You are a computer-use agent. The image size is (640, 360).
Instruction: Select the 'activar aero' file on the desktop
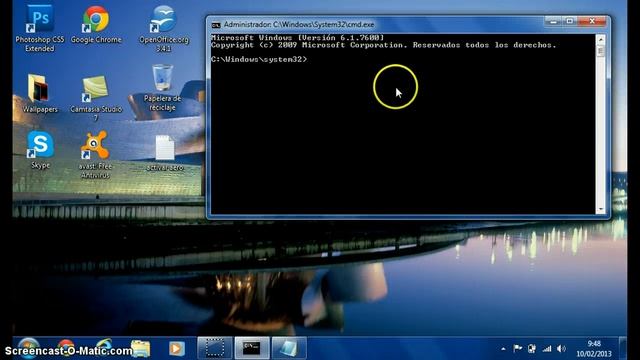click(164, 153)
